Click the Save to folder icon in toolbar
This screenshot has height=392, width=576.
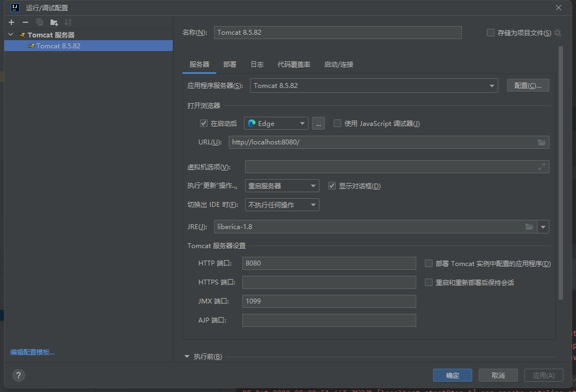coord(54,22)
